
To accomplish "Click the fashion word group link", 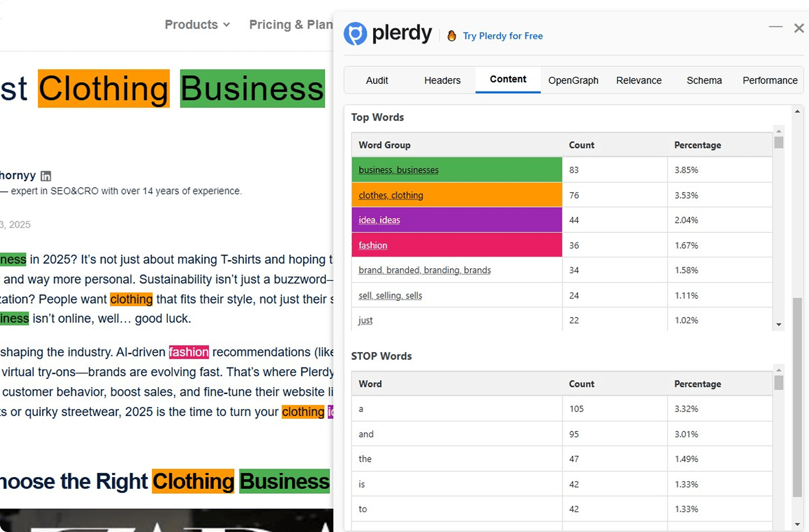I will [372, 245].
